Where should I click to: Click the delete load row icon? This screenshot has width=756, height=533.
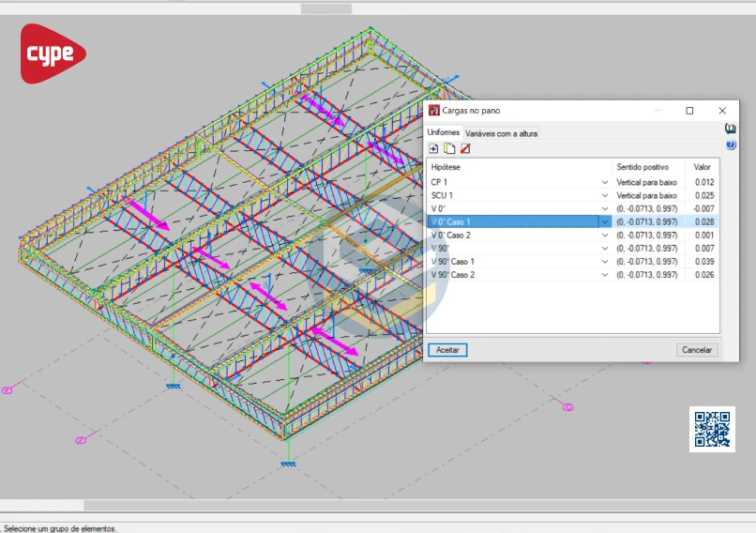465,149
